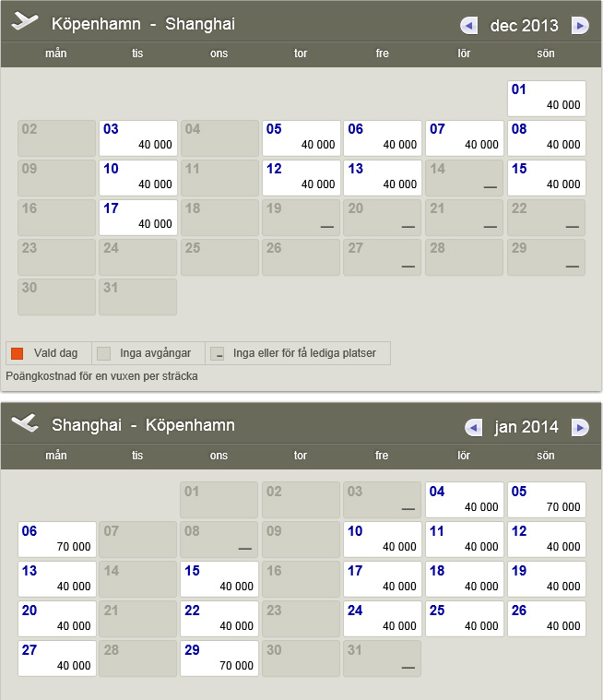Screen dimensions: 603x700
Task: Select January 04 on return calendar
Action: click(x=465, y=500)
